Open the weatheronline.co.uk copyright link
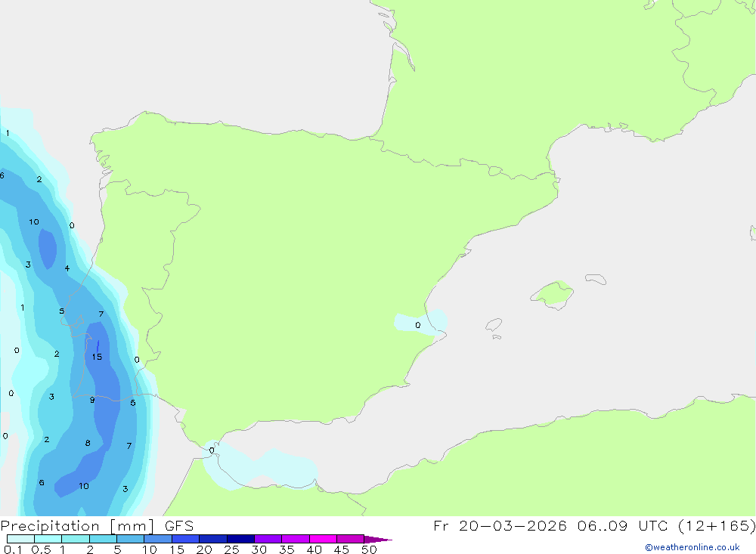Image resolution: width=756 pixels, height=554 pixels. coord(692,547)
